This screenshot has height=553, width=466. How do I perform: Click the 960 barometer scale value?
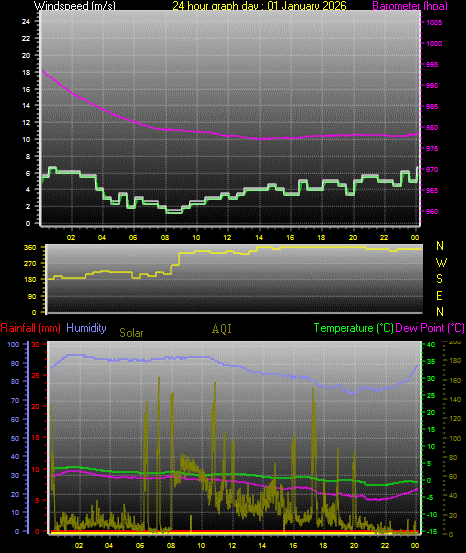(432, 211)
